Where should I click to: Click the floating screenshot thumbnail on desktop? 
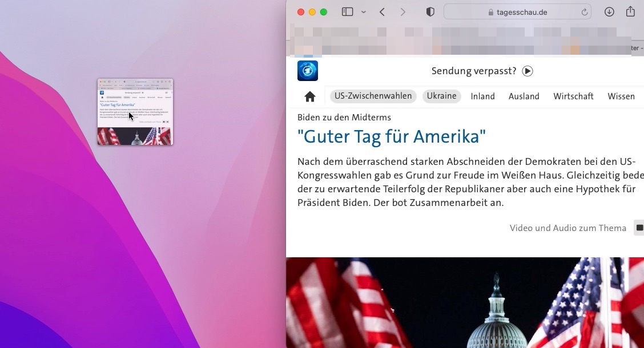(135, 112)
